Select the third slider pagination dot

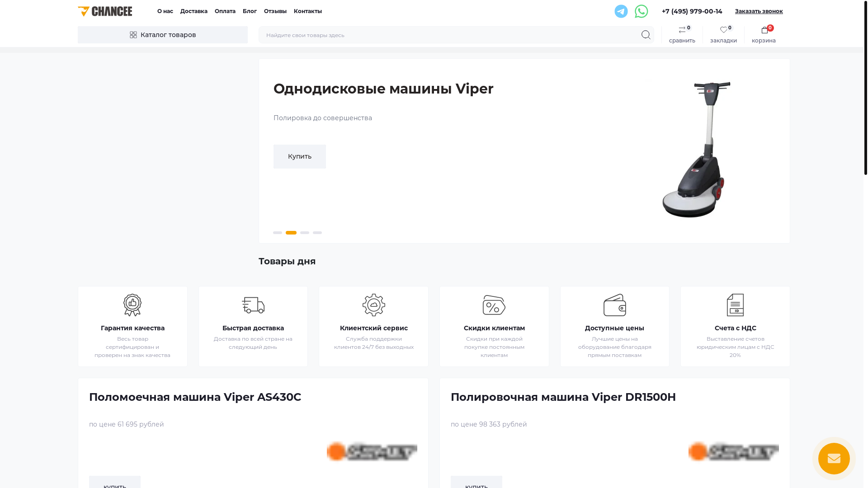coord(305,233)
